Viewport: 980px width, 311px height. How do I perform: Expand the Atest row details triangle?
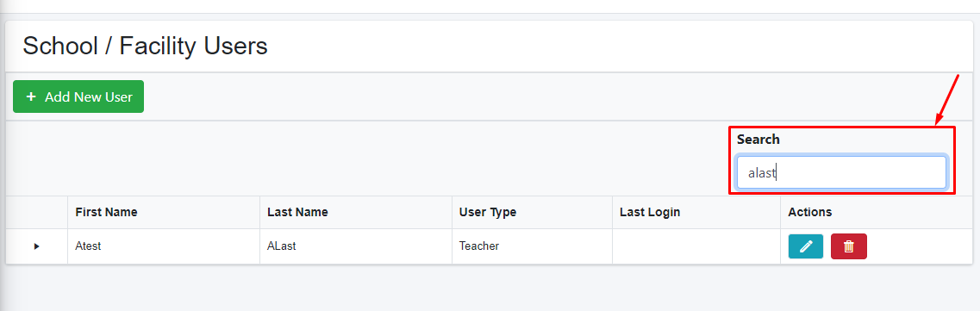click(x=37, y=246)
